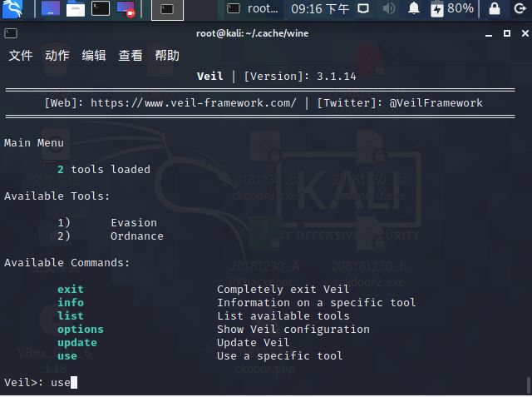Screen dimensions: 532x397
Task: Click the Available Commands: heading
Action: coord(66,262)
